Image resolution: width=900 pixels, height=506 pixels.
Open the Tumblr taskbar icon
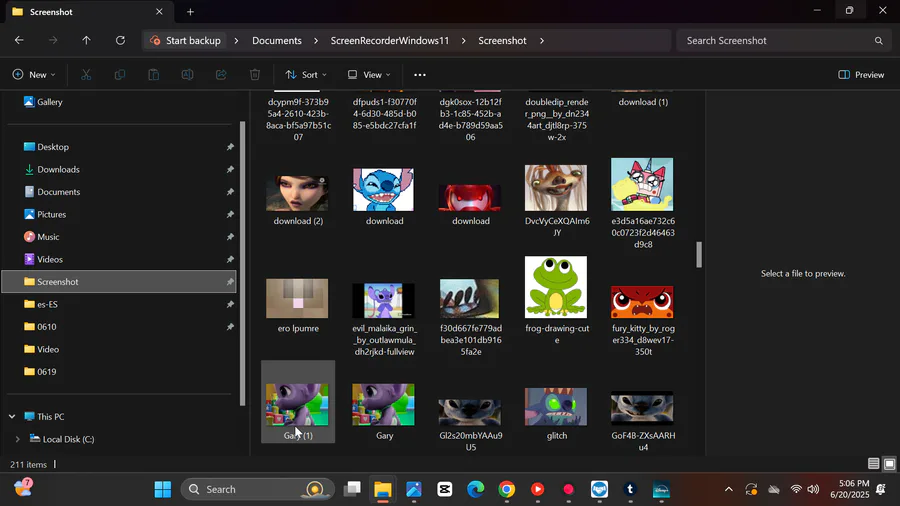point(630,489)
